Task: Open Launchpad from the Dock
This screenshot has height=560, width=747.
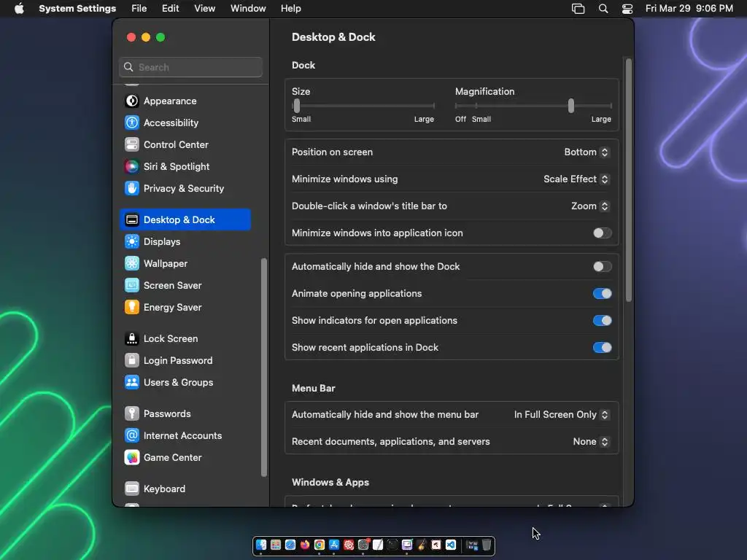Action: 276,545
